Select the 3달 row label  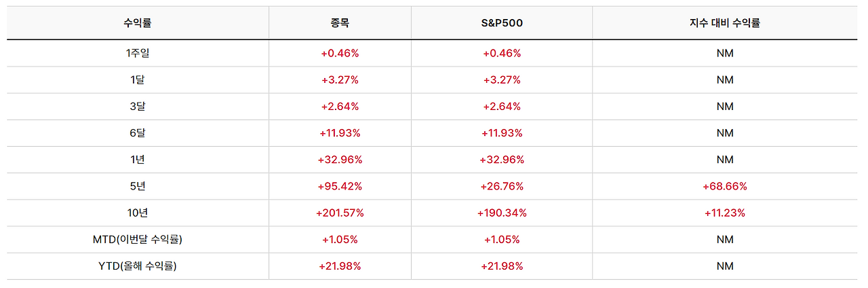(138, 106)
